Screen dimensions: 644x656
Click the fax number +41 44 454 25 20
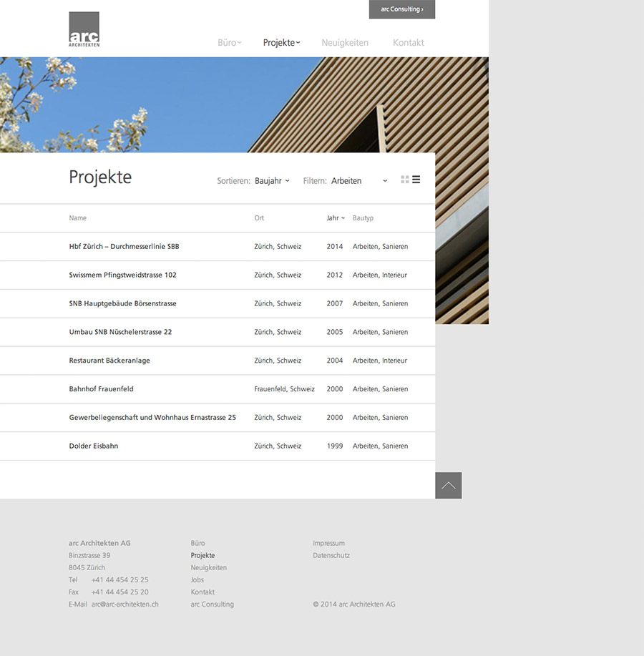(x=120, y=592)
